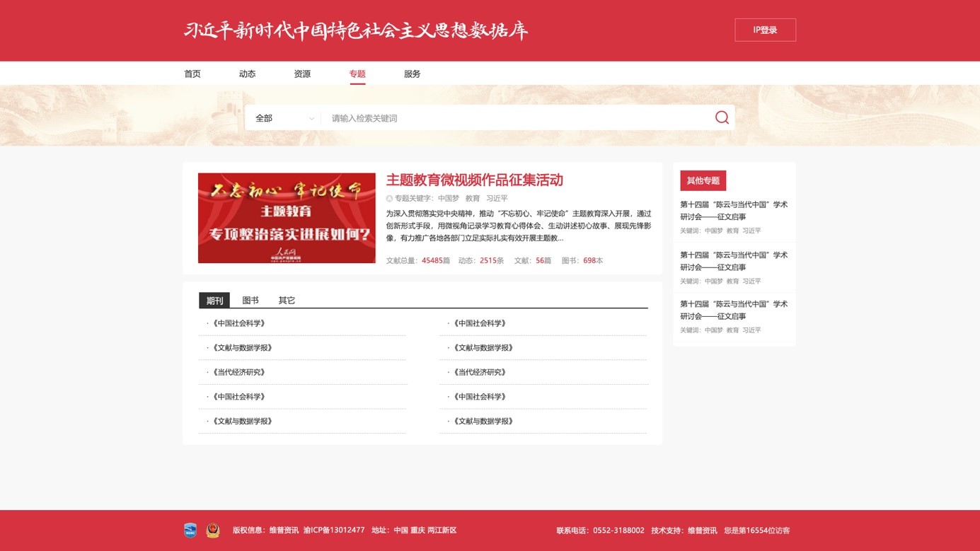The height and width of the screenshot is (551, 980).
Task: Focus the 请输入检索关键词 search field
Action: point(517,118)
